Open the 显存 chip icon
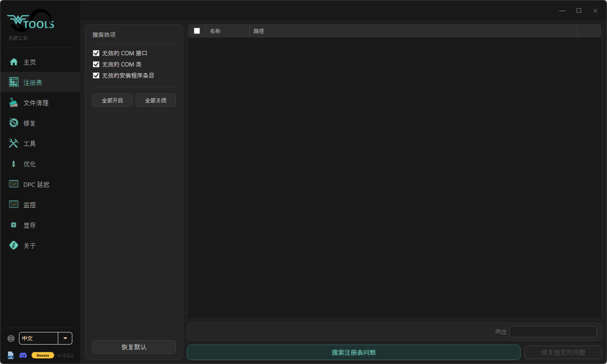Screen dimensions: 607x364 pyautogui.click(x=14, y=225)
